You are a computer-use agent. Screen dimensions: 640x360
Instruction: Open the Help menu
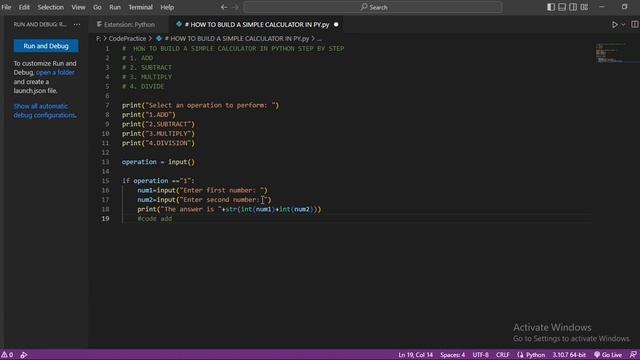167,7
